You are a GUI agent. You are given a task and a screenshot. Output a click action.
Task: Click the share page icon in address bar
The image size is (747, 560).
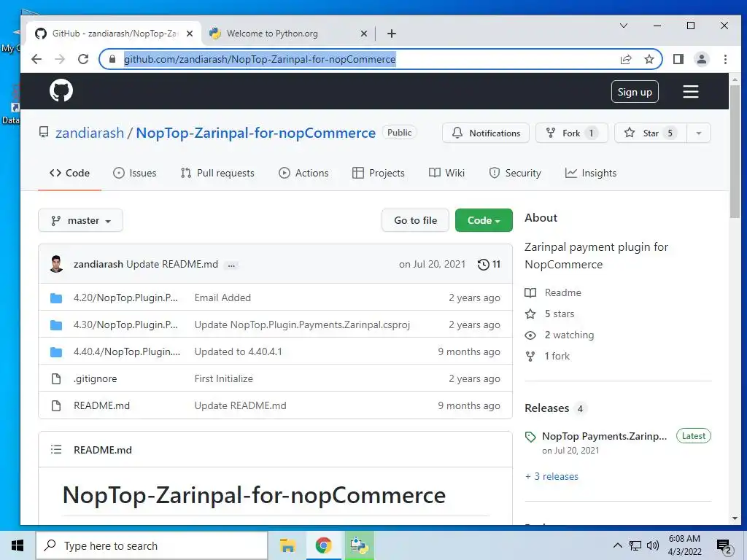[625, 59]
